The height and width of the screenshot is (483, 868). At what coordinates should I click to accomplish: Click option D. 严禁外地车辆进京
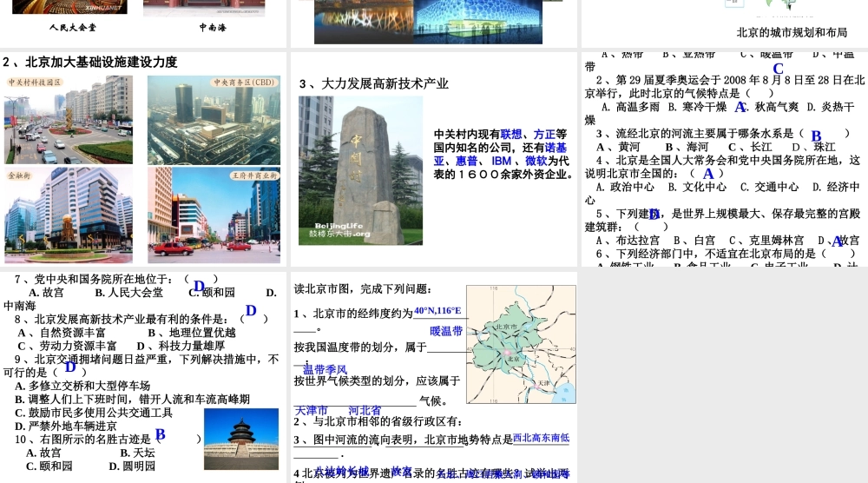click(66, 426)
